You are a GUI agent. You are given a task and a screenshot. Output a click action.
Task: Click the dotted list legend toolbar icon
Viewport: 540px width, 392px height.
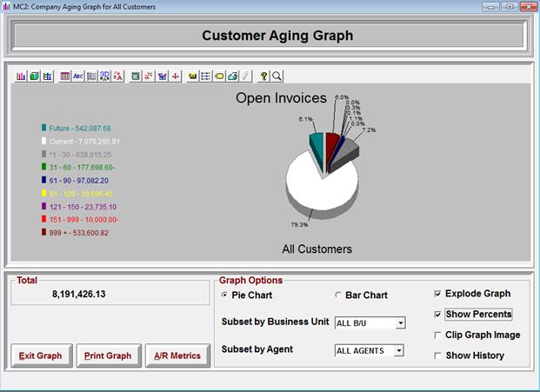206,76
